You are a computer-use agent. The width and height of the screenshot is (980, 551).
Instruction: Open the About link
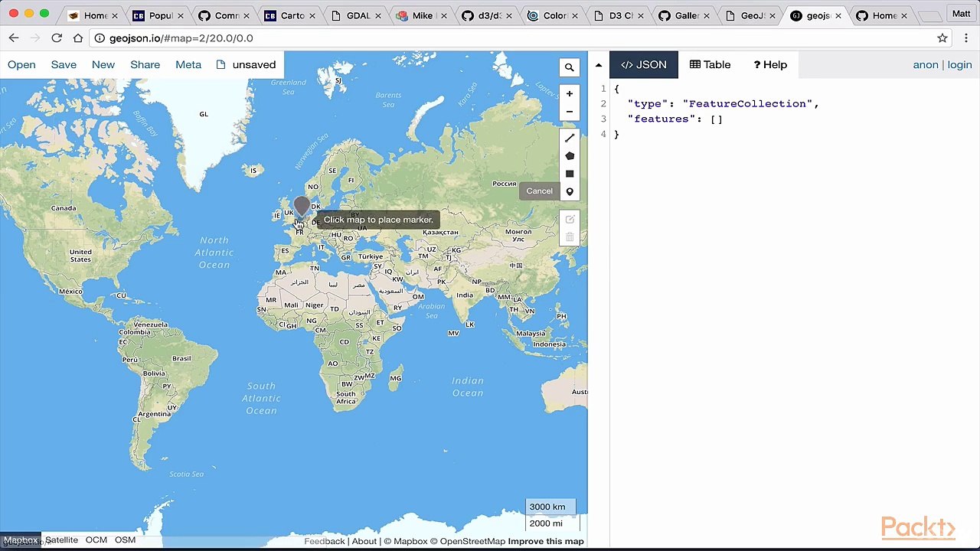pos(364,542)
